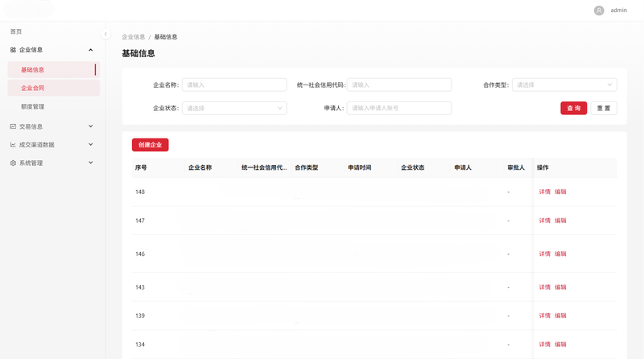The width and height of the screenshot is (644, 359).
Task: Collapse the sidebar with the arrow button
Action: tap(105, 34)
